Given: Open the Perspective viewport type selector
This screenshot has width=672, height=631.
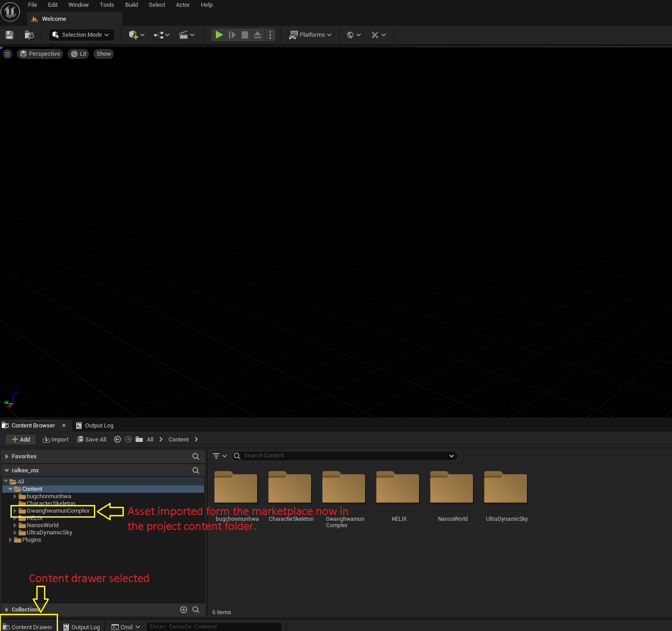Looking at the screenshot, I should (x=40, y=54).
